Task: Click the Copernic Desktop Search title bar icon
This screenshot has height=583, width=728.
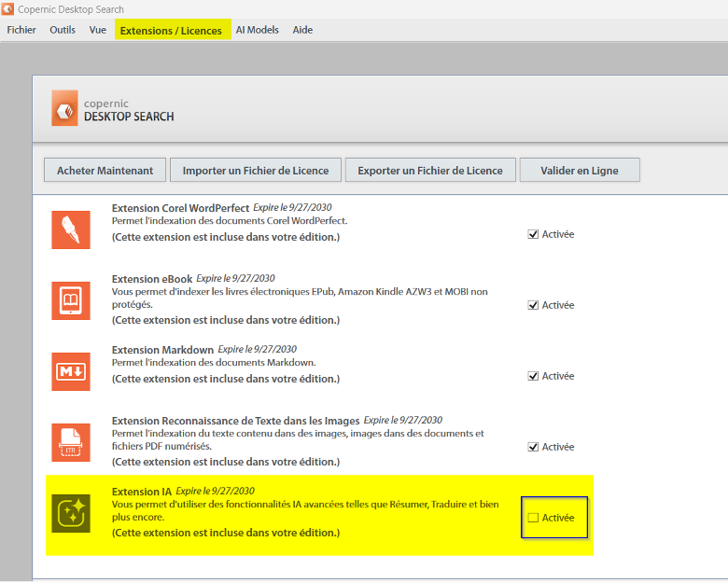Action: (7, 8)
